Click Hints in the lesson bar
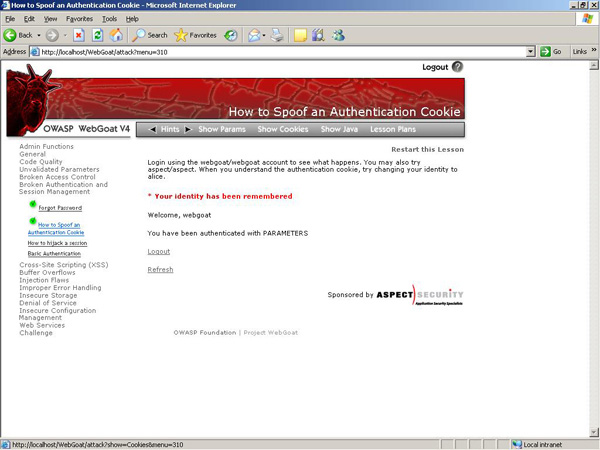The width and height of the screenshot is (600, 450). point(170,129)
